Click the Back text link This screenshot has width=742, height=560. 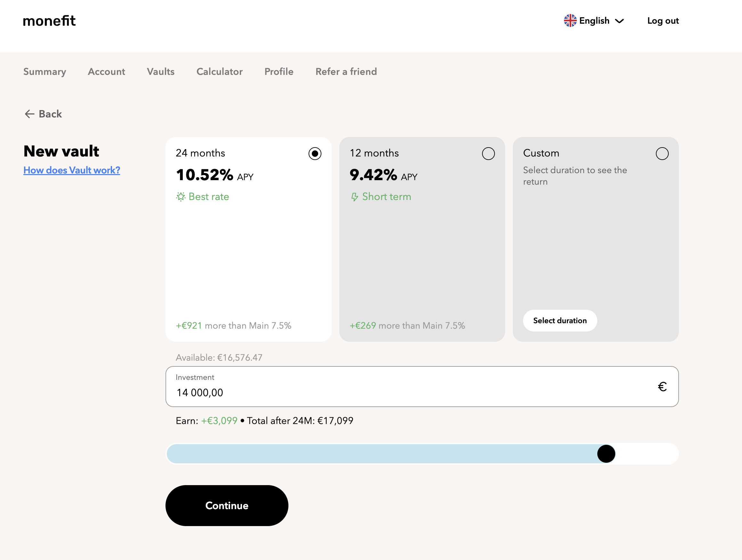pyautogui.click(x=50, y=114)
